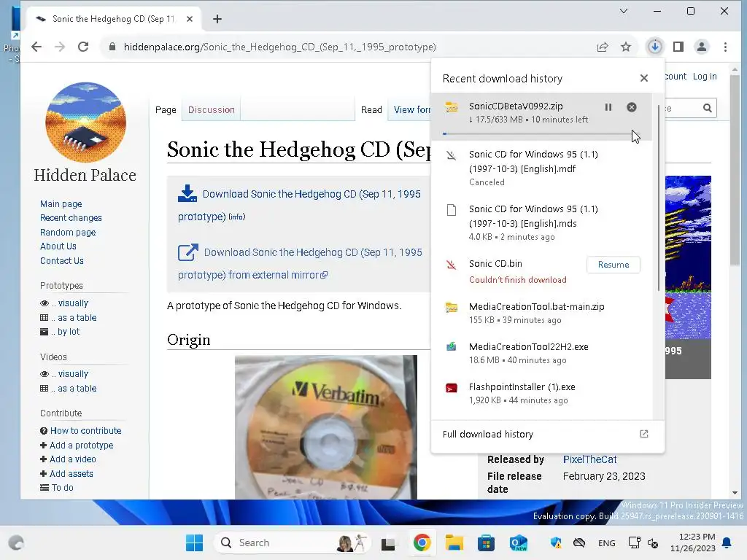Open How to contribute link
The image size is (747, 560).
(x=86, y=430)
